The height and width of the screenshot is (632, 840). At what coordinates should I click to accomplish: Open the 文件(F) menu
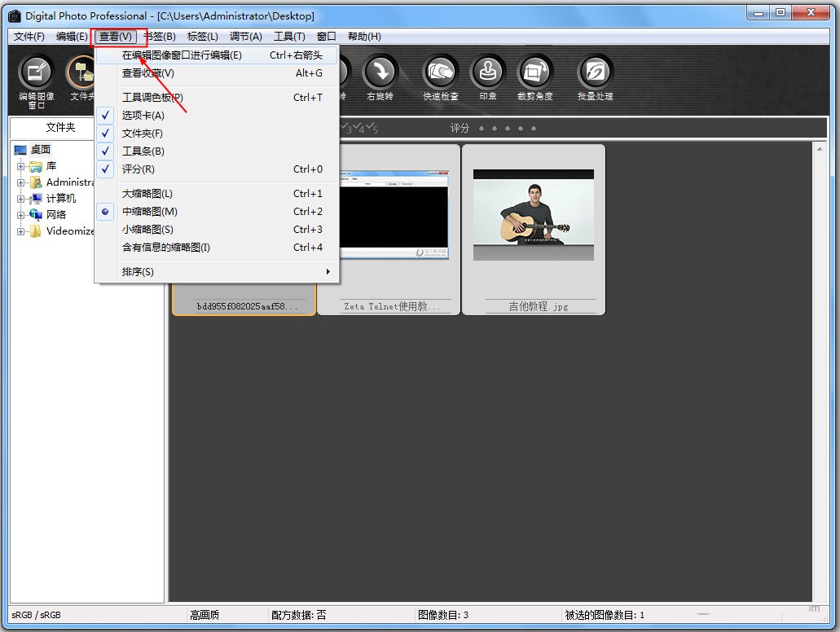point(30,36)
